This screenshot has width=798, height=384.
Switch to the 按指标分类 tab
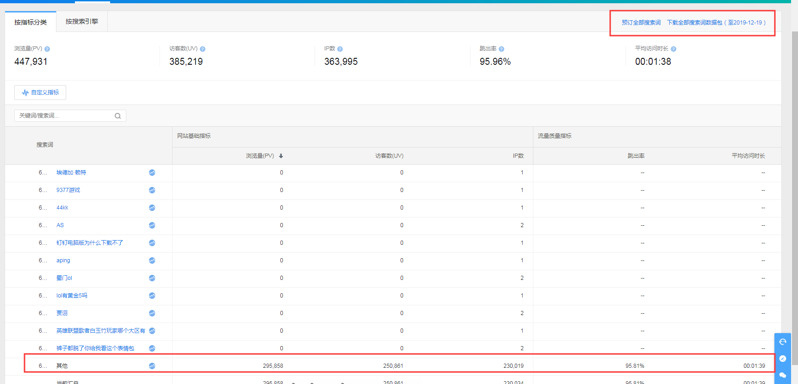point(31,22)
